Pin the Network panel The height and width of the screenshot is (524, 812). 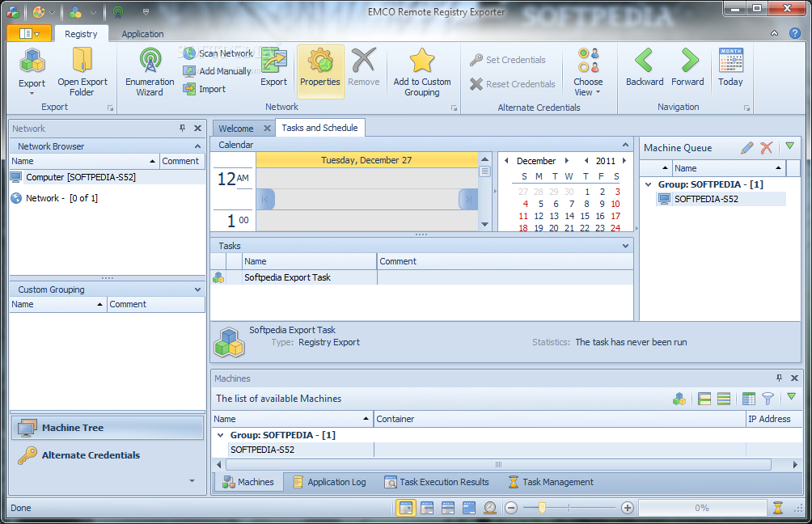182,128
